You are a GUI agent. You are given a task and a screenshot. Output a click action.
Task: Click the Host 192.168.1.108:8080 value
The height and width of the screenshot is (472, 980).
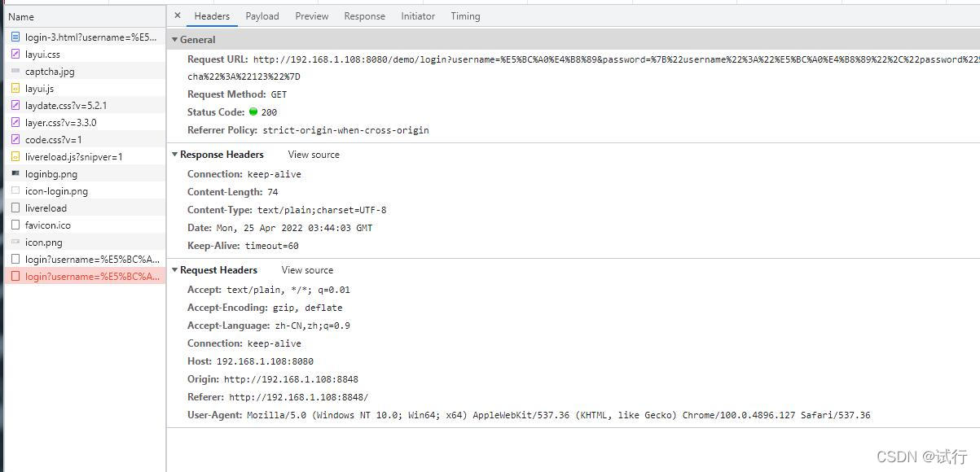tap(265, 361)
